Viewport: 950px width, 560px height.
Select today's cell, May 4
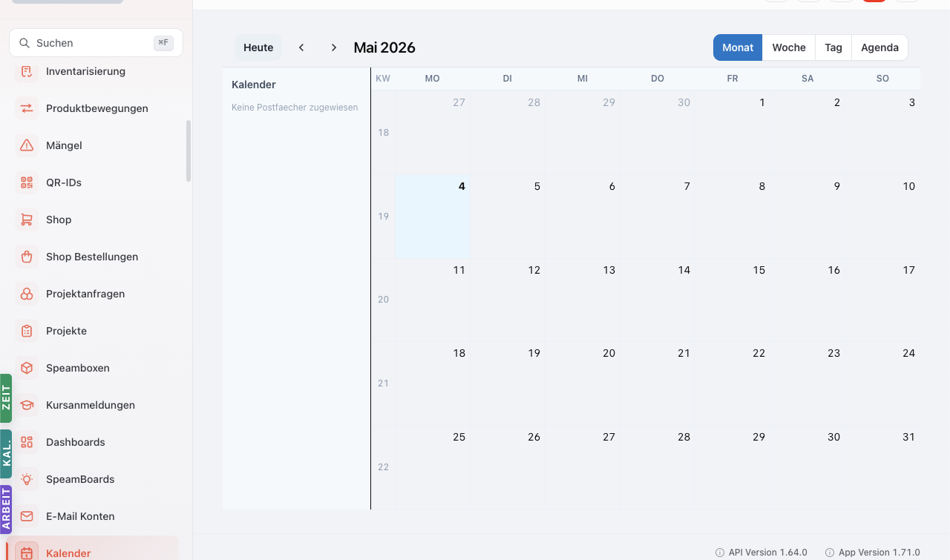click(433, 217)
